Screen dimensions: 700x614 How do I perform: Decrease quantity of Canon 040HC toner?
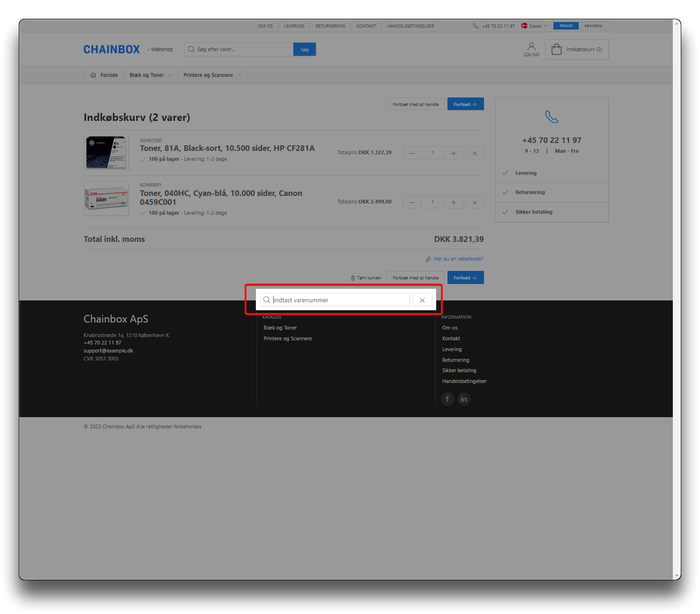click(x=412, y=202)
